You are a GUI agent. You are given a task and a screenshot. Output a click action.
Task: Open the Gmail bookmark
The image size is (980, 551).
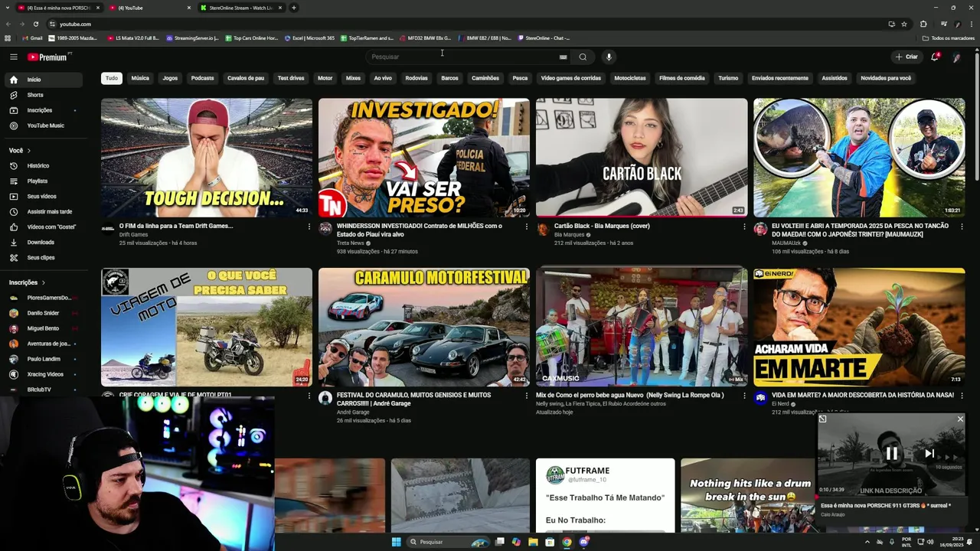[32, 37]
